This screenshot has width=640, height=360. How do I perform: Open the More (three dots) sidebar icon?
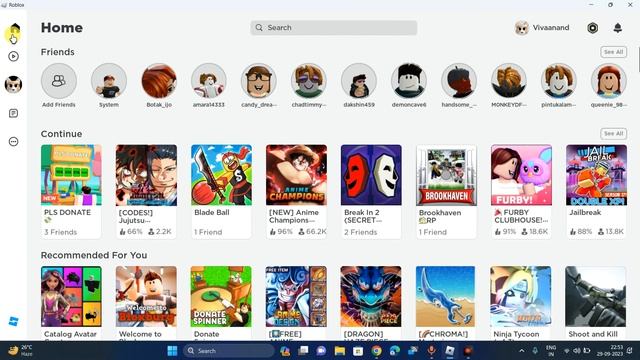point(13,142)
